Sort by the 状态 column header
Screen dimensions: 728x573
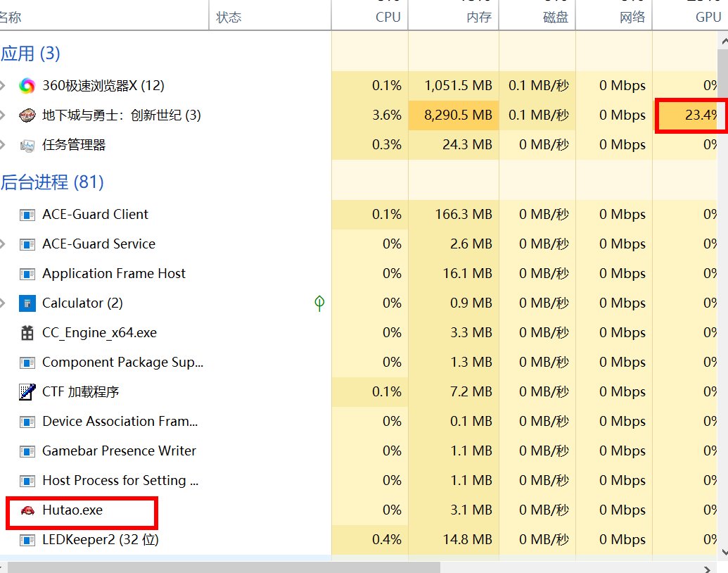270,17
